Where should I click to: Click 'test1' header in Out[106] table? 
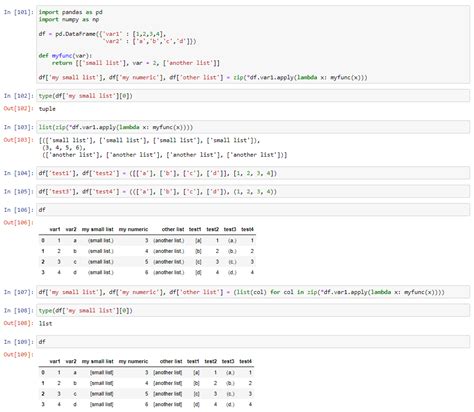point(195,229)
